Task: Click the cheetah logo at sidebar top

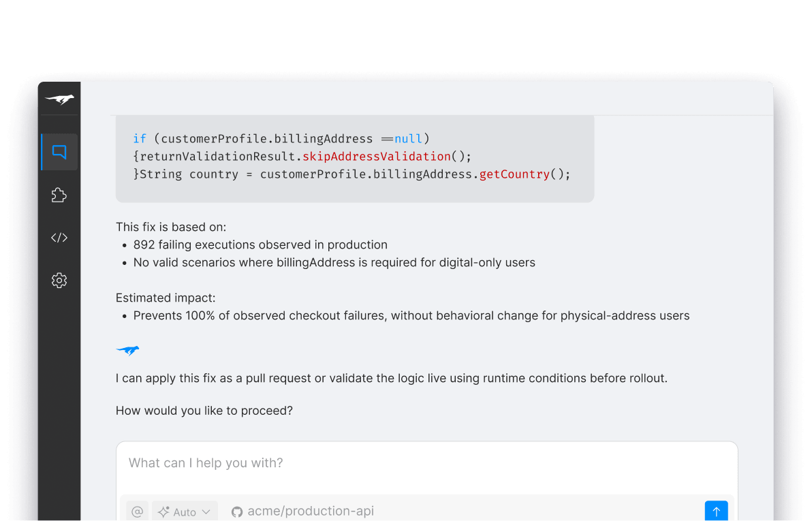Action: click(x=59, y=99)
